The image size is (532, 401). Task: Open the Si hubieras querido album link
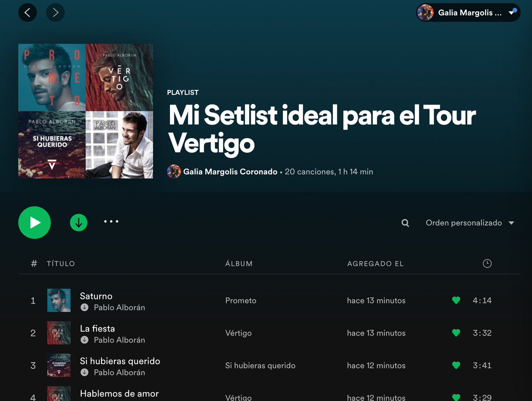coord(260,366)
